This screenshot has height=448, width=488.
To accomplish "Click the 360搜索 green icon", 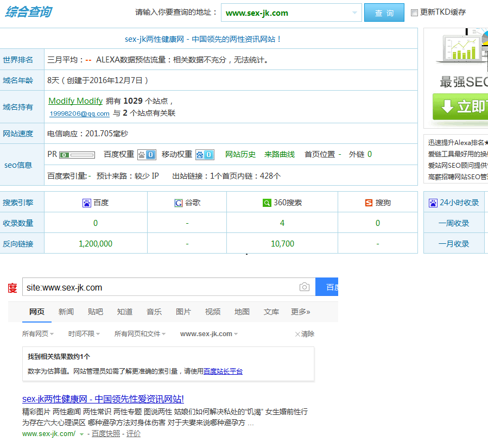I will click(x=267, y=203).
